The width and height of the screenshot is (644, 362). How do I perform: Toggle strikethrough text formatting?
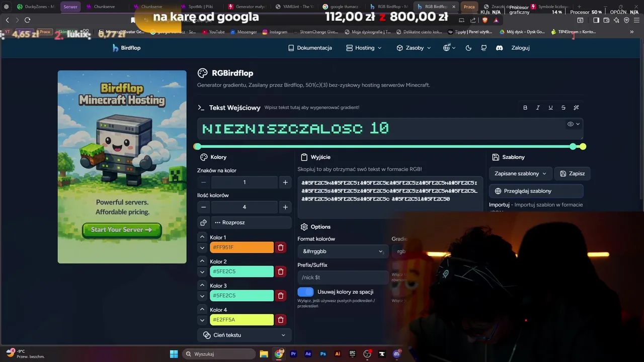pos(563,108)
